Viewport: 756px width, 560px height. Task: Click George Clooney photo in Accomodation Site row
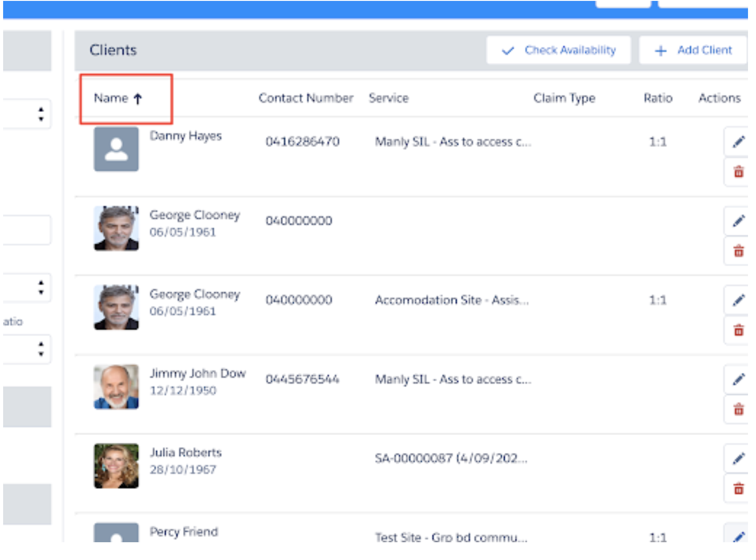point(116,308)
